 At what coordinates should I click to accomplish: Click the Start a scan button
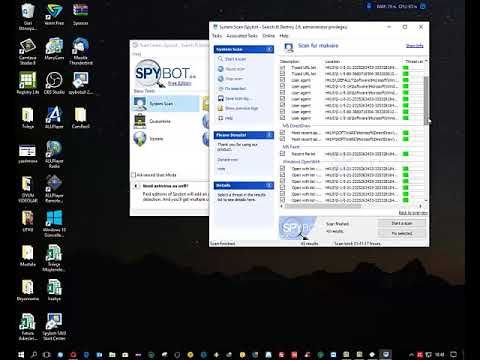pyautogui.click(x=402, y=223)
